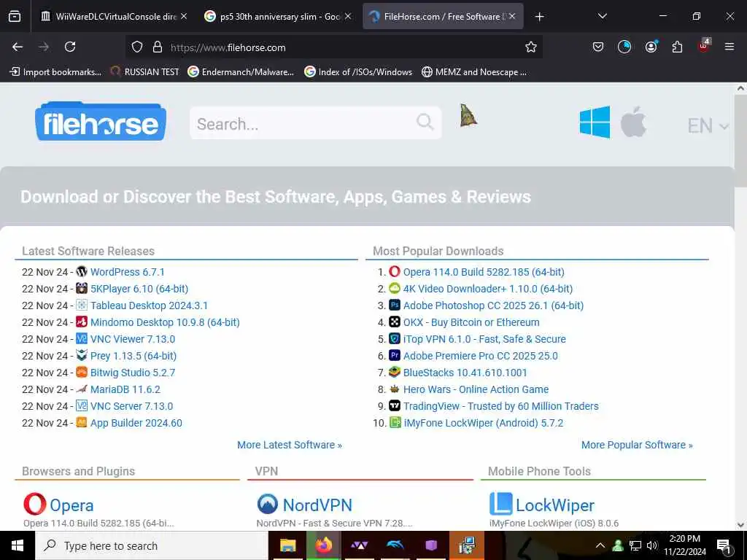747x560 pixels.
Task: Close the FileHorse.com tab
Action: 511,16
